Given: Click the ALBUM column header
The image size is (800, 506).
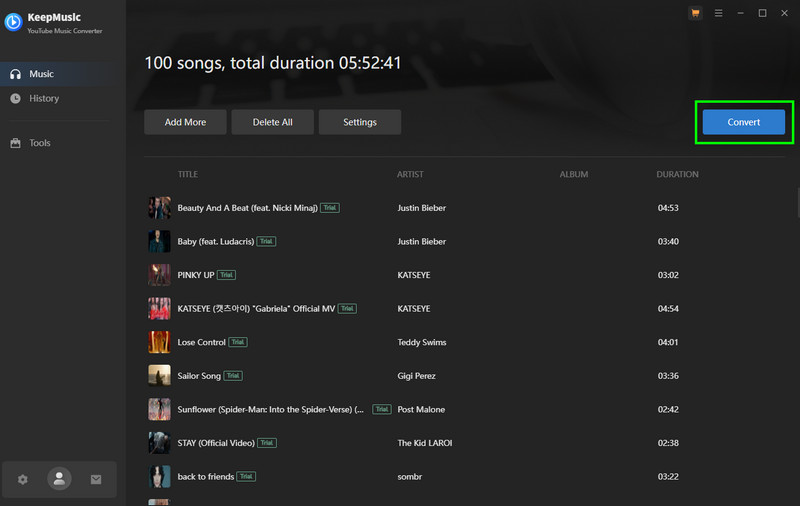Looking at the screenshot, I should [574, 174].
